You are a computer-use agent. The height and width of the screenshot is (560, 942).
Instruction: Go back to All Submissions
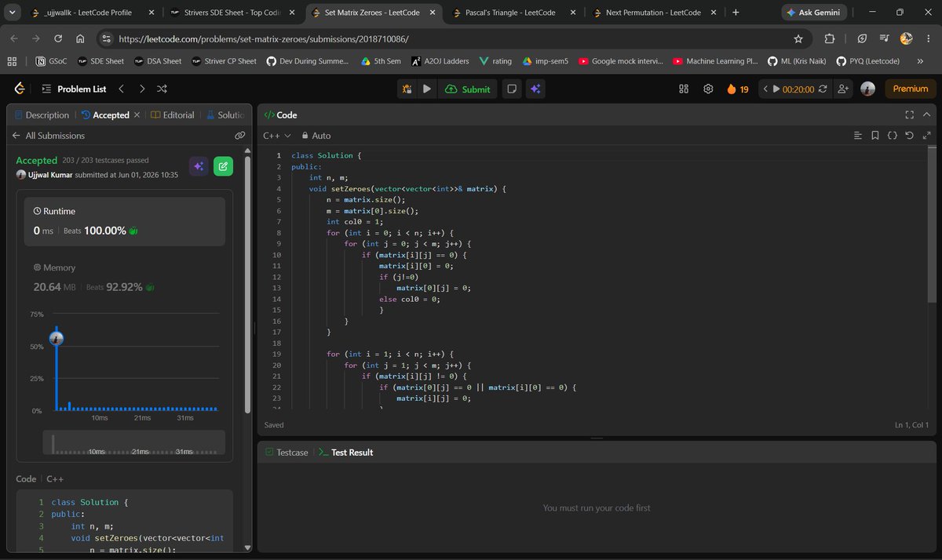click(48, 136)
